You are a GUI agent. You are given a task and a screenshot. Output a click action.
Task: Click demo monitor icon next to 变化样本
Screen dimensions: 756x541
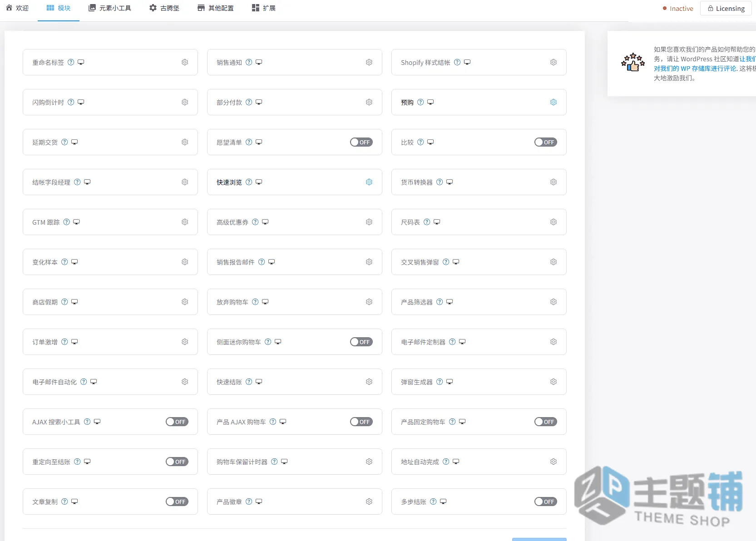click(x=74, y=262)
